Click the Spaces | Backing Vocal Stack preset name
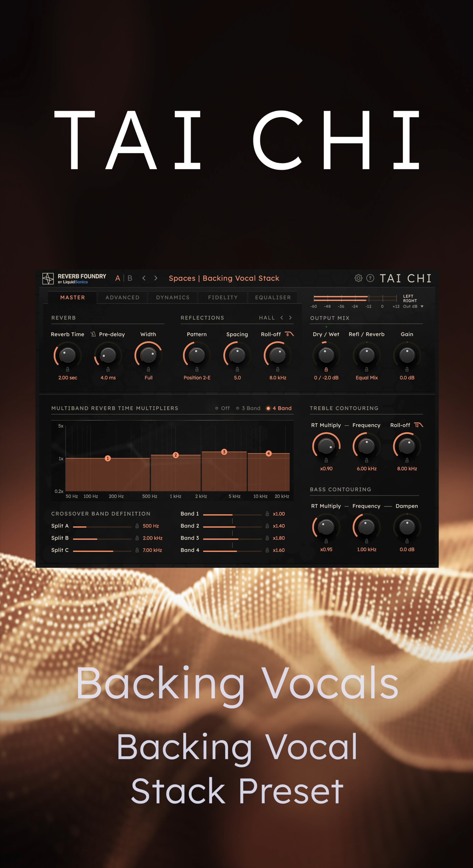 [224, 278]
